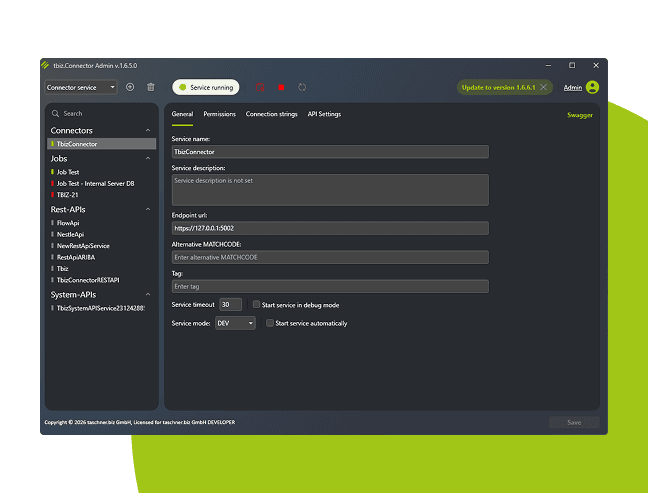Open the Connector service dropdown
The height and width of the screenshot is (493, 648).
pos(81,87)
